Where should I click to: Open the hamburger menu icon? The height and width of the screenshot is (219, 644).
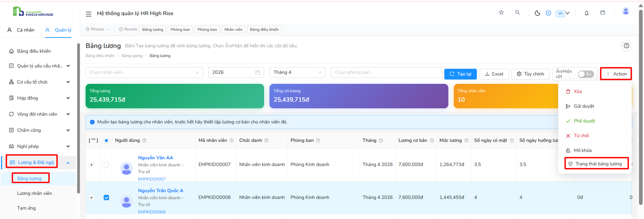[89, 14]
